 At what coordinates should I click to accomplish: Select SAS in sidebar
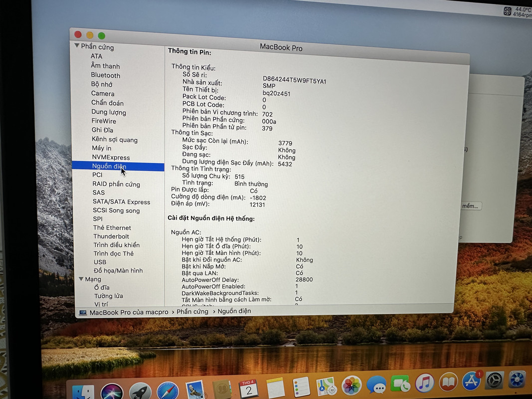[x=98, y=193]
